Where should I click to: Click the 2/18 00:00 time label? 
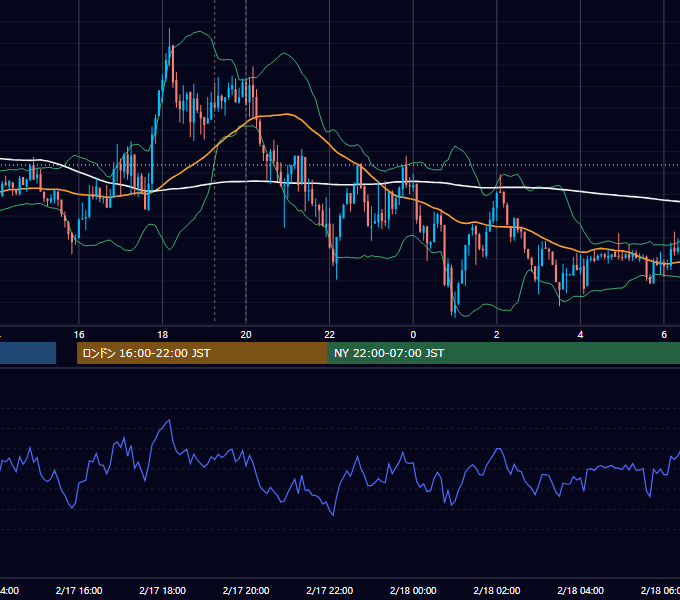click(413, 590)
